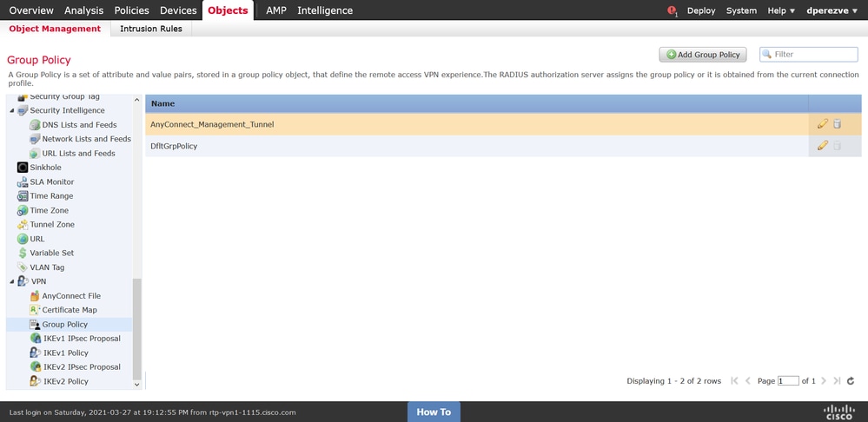The width and height of the screenshot is (868, 422).
Task: Click the Tunnel Zone icon
Action: pos(22,225)
